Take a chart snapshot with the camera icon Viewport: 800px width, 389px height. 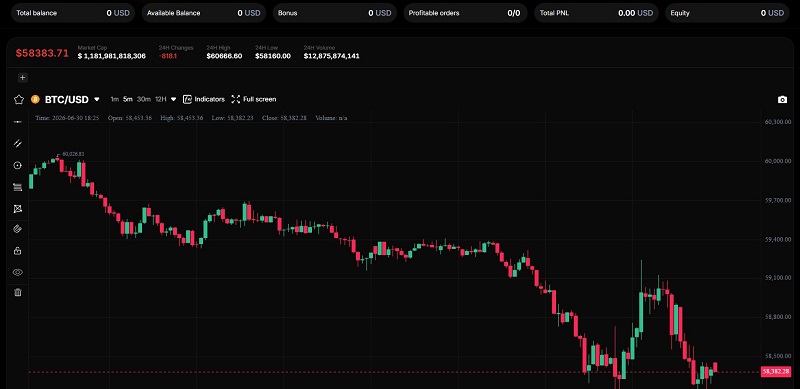[782, 100]
